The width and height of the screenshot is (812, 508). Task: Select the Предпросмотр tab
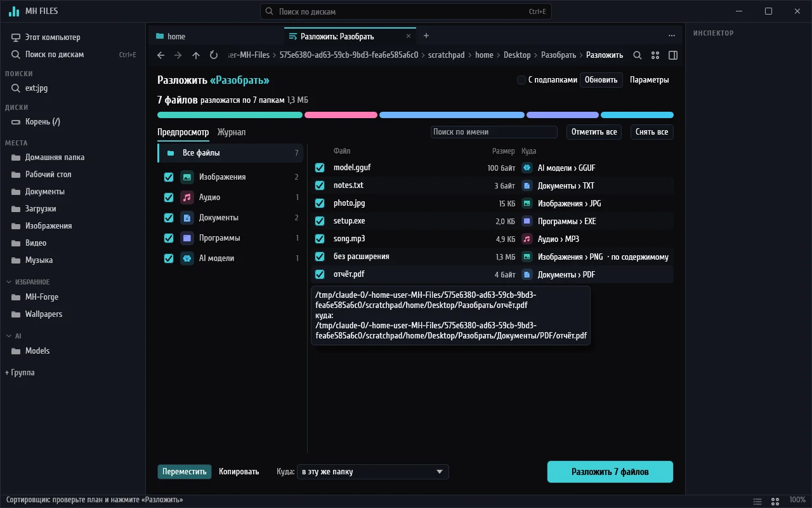click(x=183, y=132)
